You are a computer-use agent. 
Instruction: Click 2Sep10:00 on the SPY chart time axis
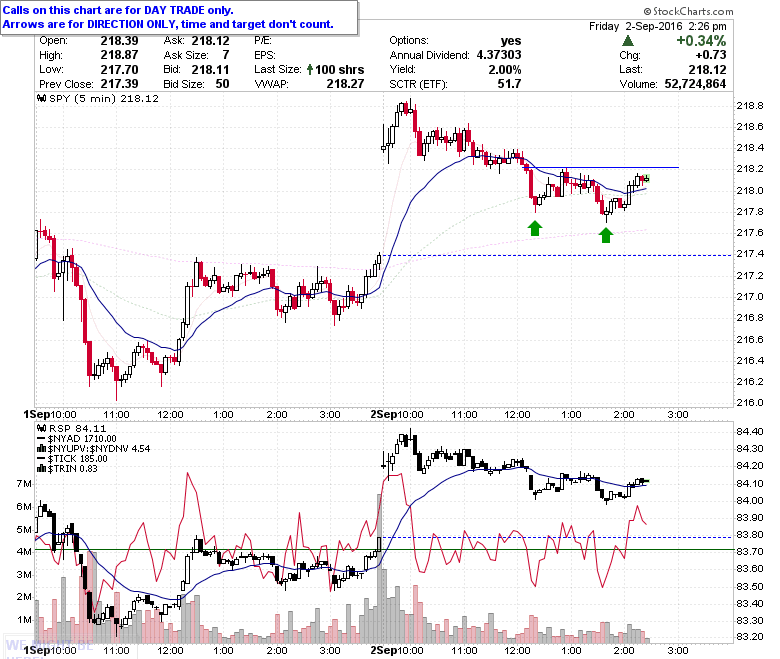(x=397, y=414)
